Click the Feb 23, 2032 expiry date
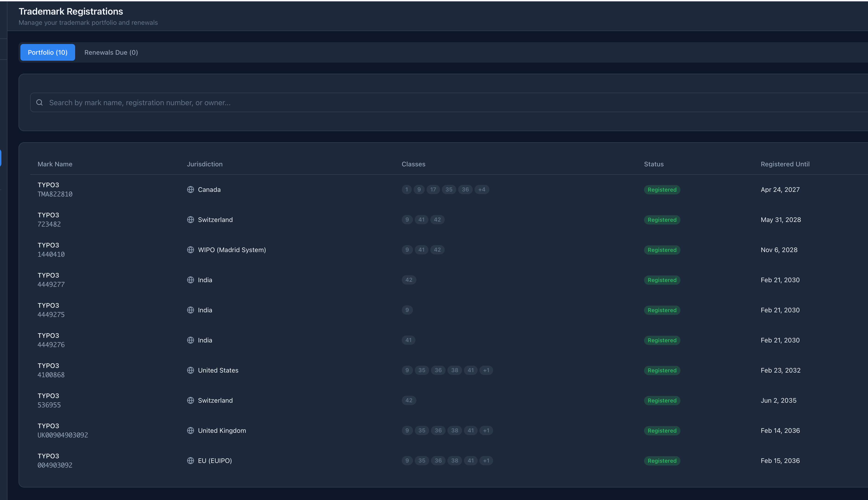This screenshot has width=868, height=500. 780,370
